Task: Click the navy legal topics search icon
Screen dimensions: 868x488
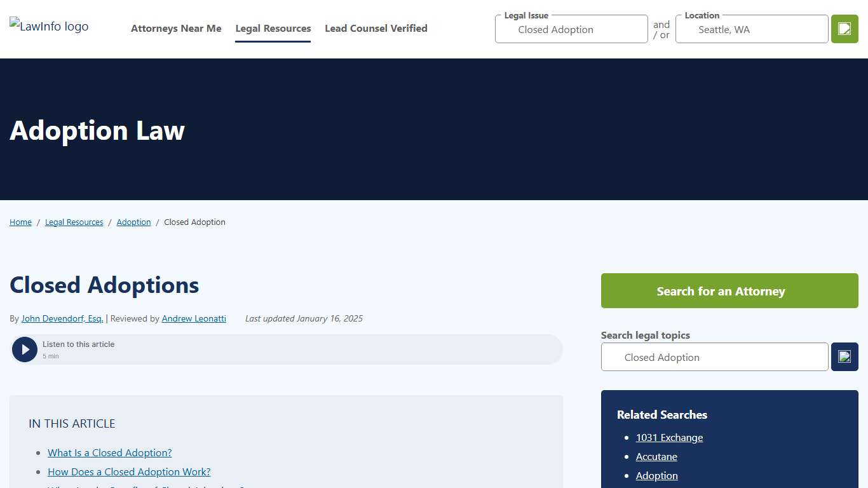Action: coord(844,357)
